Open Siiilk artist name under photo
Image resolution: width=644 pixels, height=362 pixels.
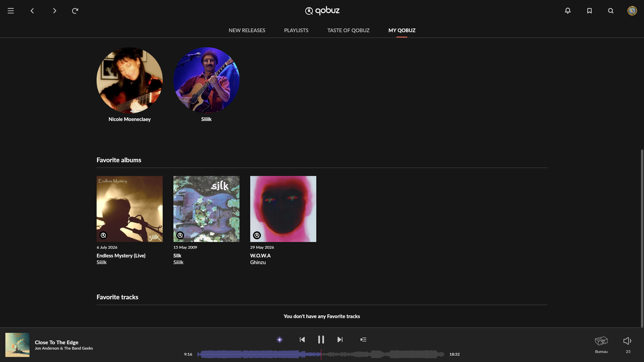(206, 119)
